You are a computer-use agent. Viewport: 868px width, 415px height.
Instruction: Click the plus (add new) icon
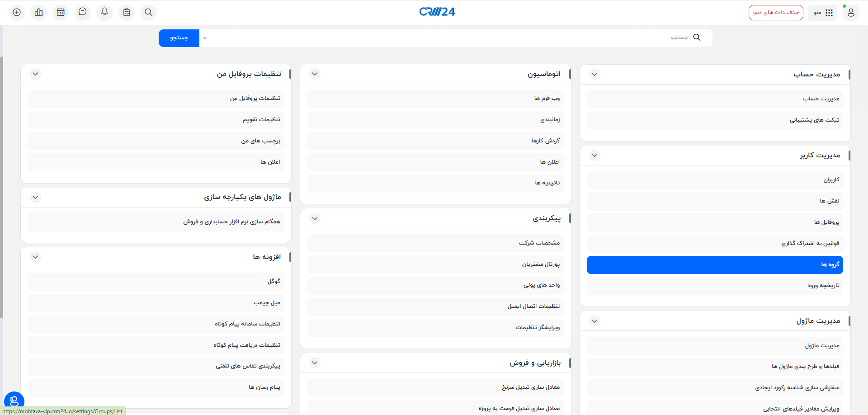coord(16,12)
